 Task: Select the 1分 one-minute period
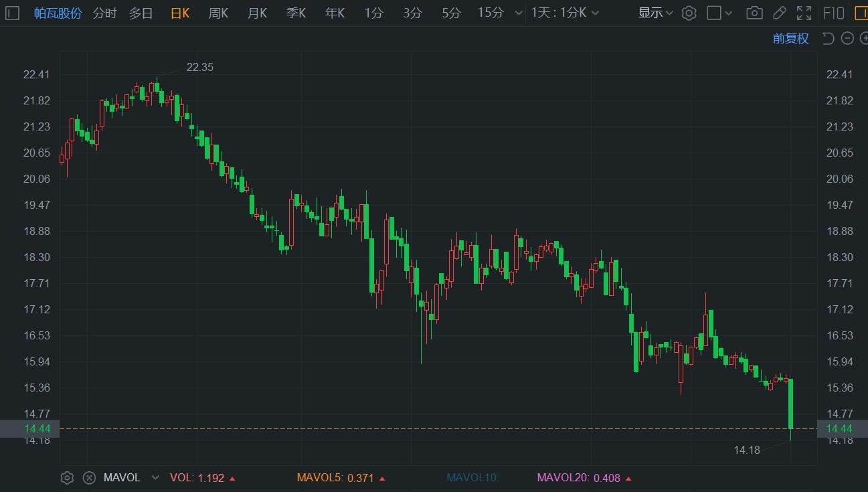click(x=374, y=13)
